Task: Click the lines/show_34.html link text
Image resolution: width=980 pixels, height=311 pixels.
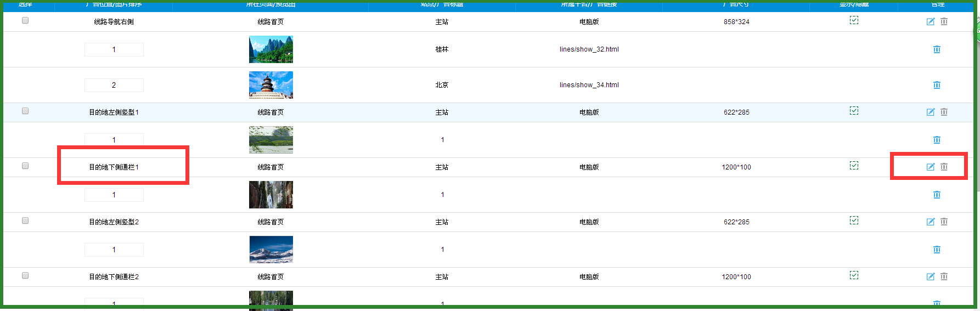Action: (x=589, y=85)
